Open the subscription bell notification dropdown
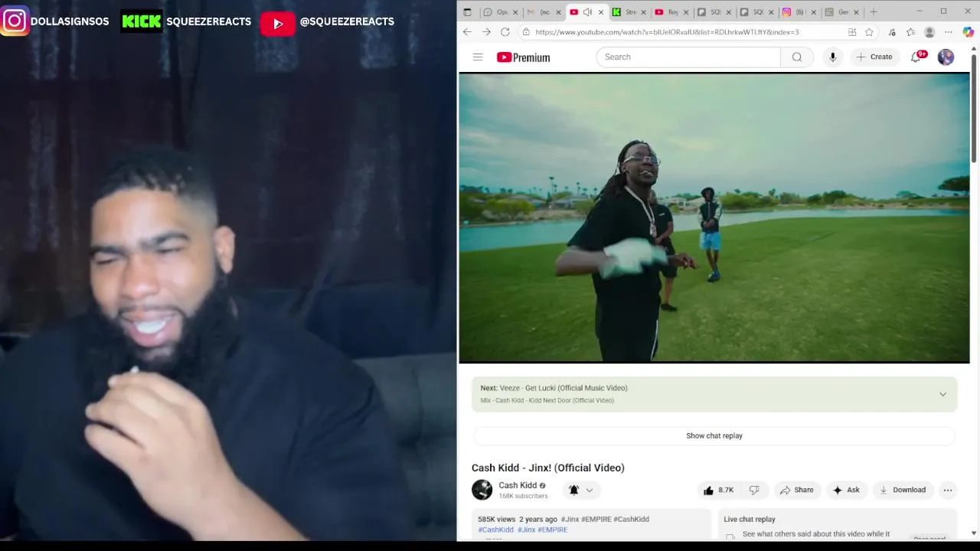 [581, 490]
